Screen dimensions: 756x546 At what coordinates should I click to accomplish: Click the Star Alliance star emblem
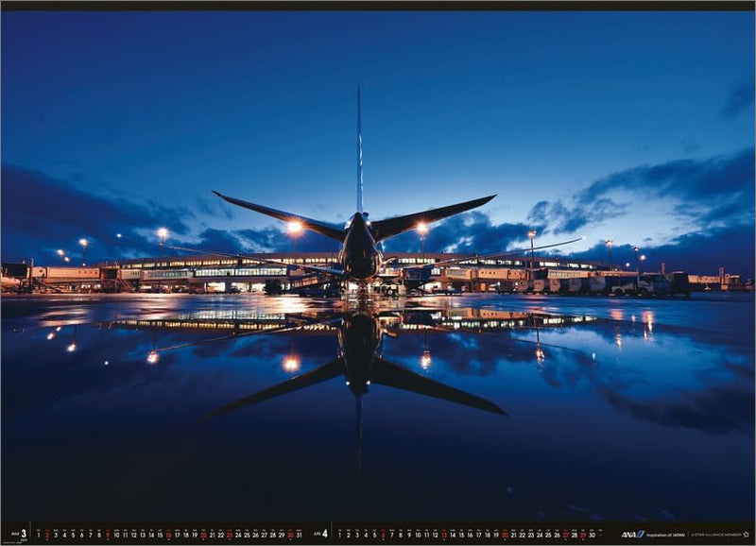pos(747,534)
